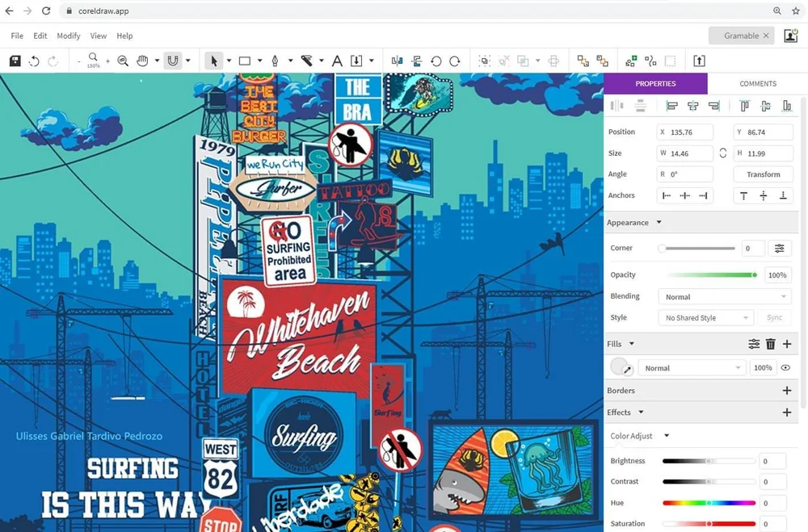Toggle fill visibility with the eye icon
The image size is (808, 532).
785,367
